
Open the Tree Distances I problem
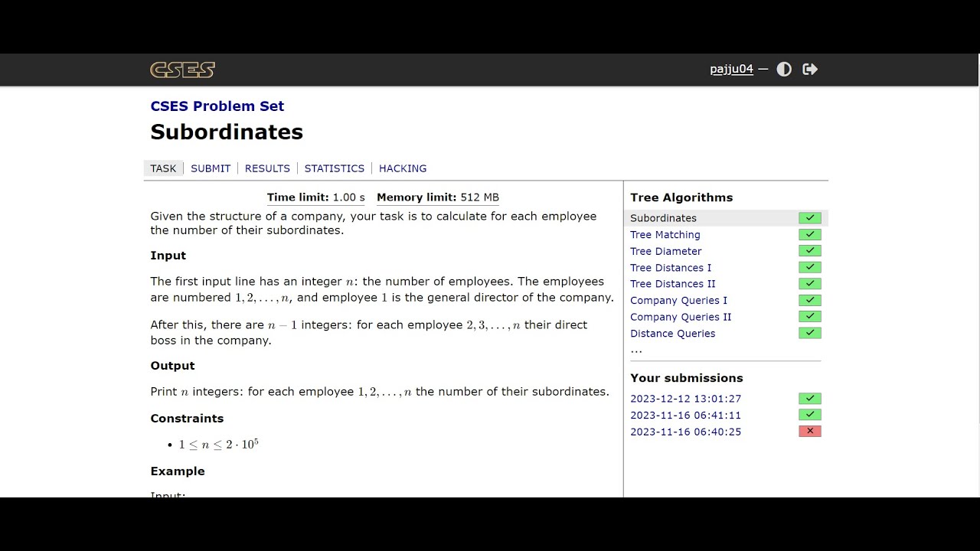pyautogui.click(x=671, y=268)
